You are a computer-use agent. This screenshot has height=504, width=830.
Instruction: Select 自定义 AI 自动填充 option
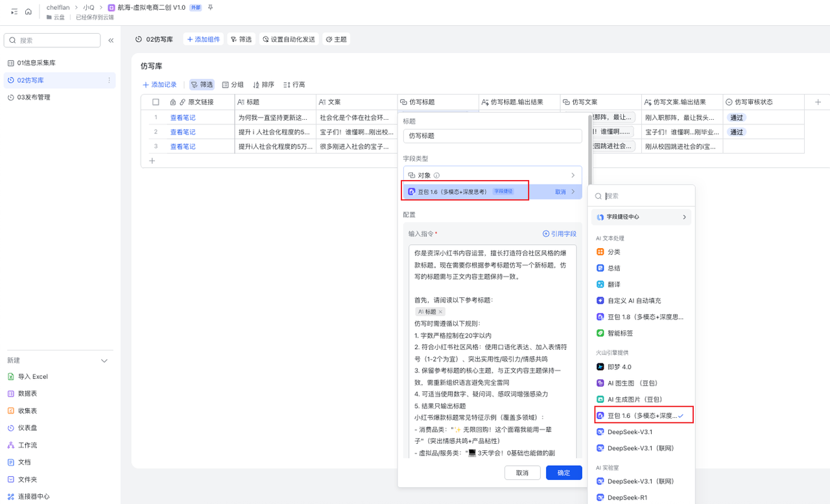[643, 301]
